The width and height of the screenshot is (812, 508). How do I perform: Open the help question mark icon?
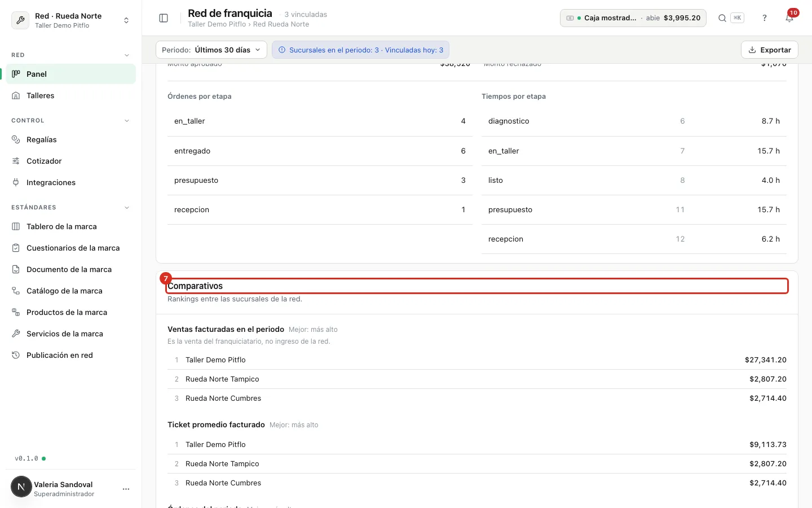(x=765, y=18)
